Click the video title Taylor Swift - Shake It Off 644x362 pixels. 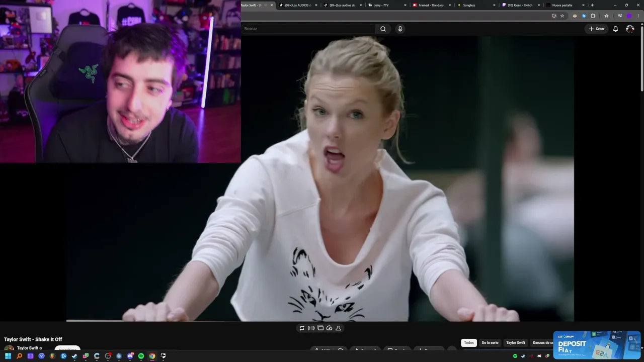pyautogui.click(x=33, y=339)
